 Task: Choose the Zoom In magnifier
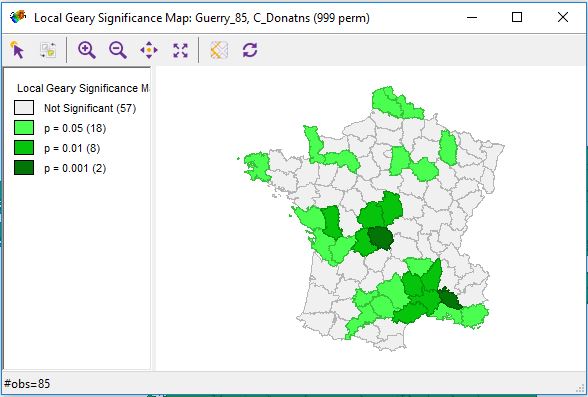[x=87, y=50]
